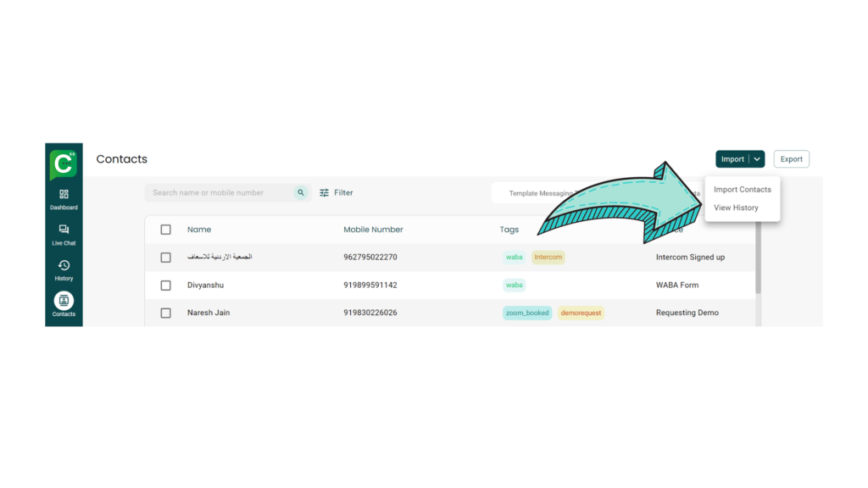Screen dimensions: 868x488
Task: Click the green app logo icon
Action: point(64,164)
